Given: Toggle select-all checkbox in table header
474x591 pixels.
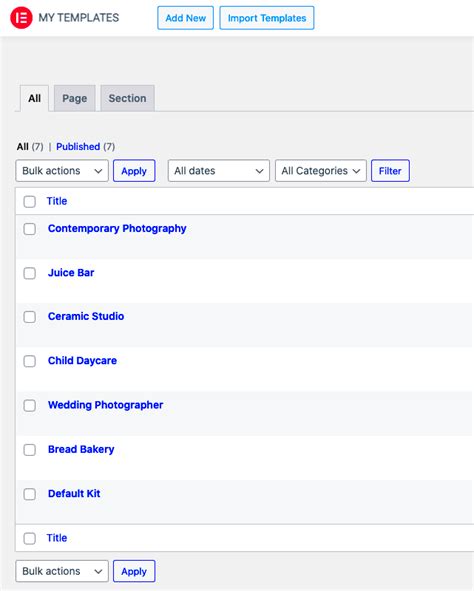Looking at the screenshot, I should pos(29,201).
